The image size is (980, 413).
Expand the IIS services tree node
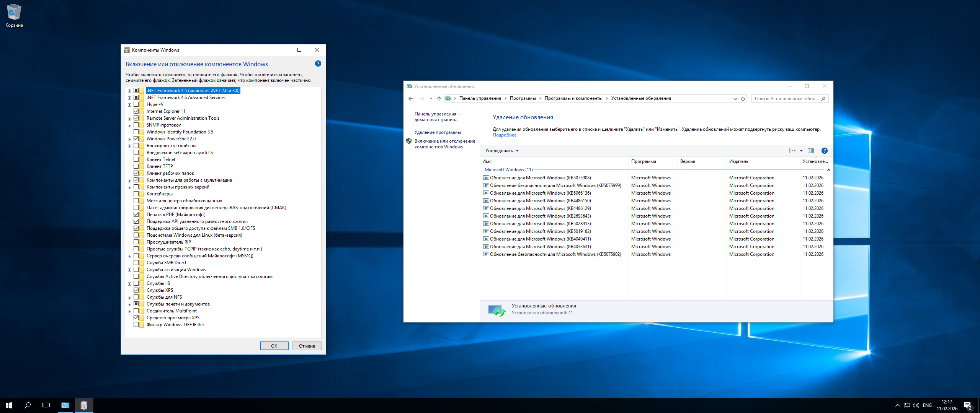pyautogui.click(x=129, y=284)
